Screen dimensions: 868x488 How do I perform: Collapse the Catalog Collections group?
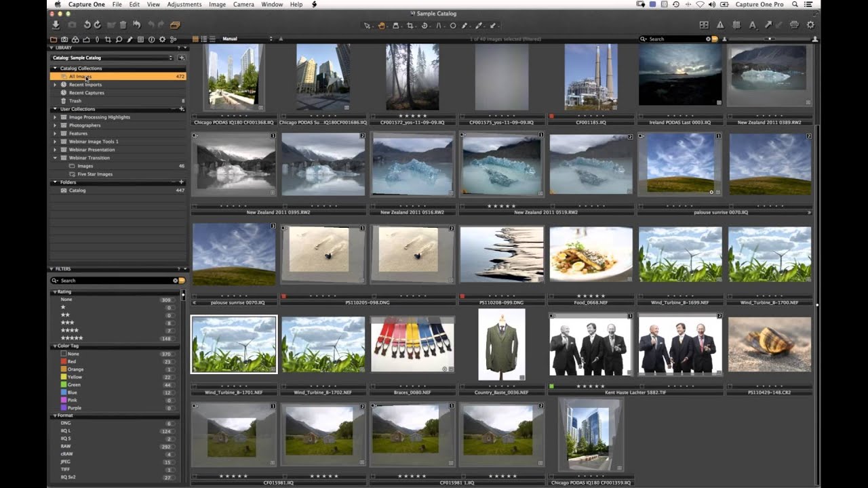tap(54, 68)
